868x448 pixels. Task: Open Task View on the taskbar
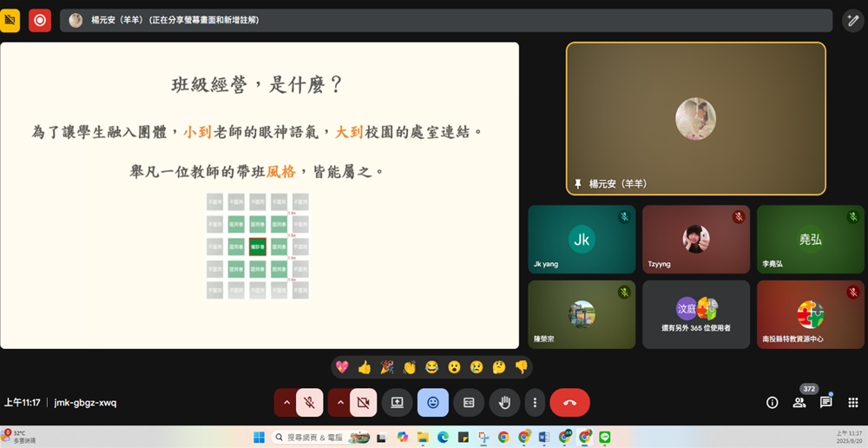381,438
